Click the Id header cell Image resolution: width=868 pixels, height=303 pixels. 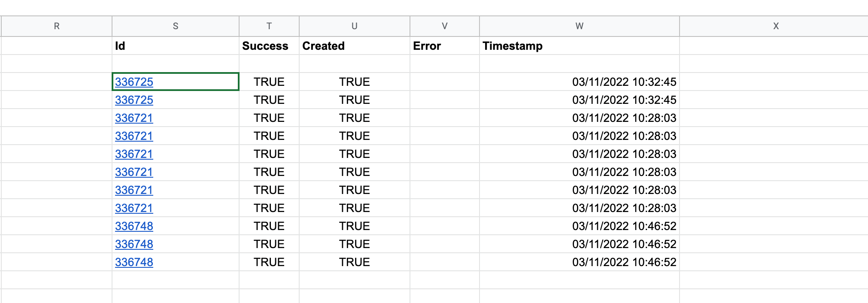click(175, 46)
